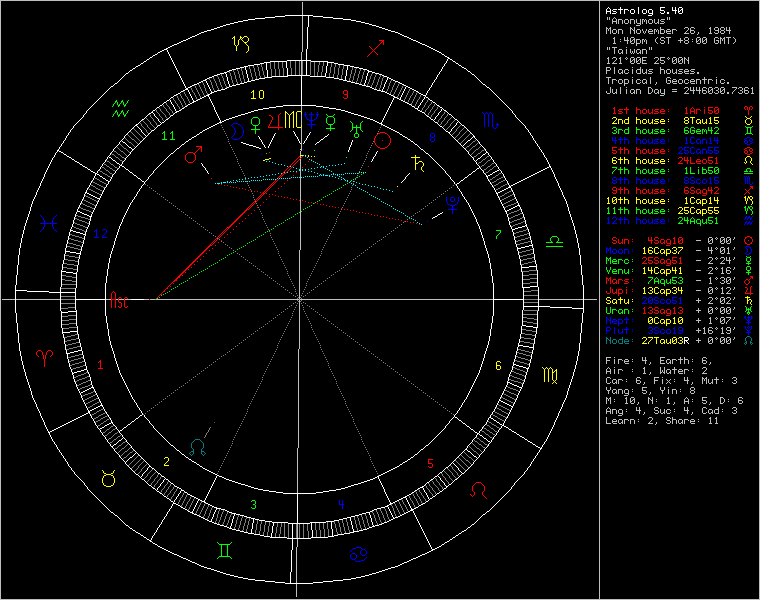Click the 'Julian Day' line in the sidebar
This screenshot has height=600, width=760.
coord(682,90)
